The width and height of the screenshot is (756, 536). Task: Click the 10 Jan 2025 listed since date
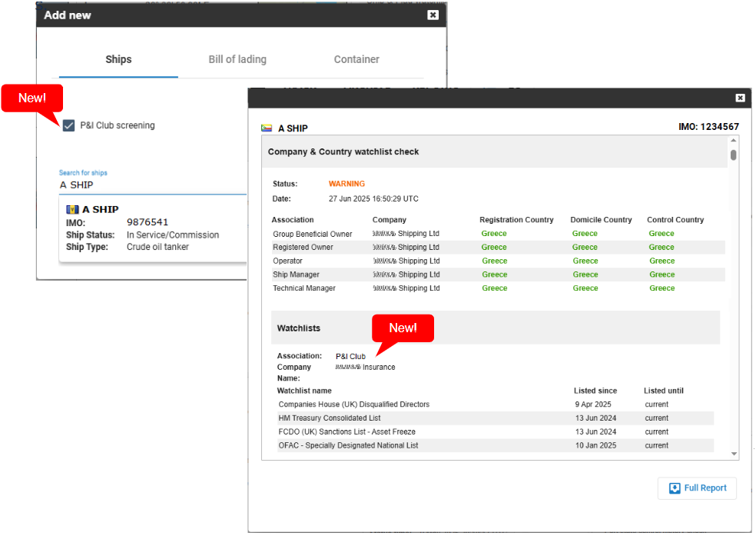595,445
